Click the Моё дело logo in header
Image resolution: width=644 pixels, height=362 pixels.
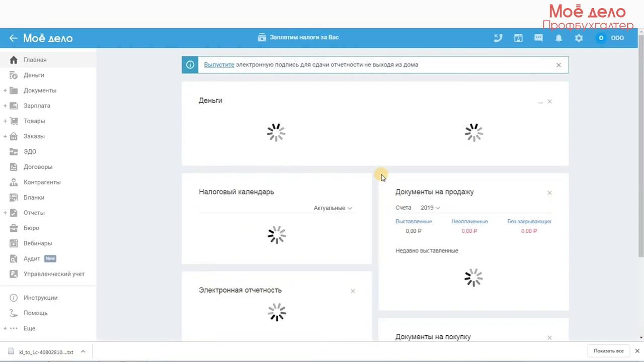tap(48, 38)
